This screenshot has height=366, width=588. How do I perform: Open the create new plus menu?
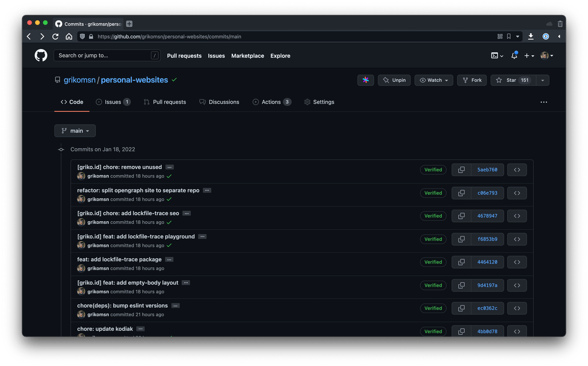[529, 55]
